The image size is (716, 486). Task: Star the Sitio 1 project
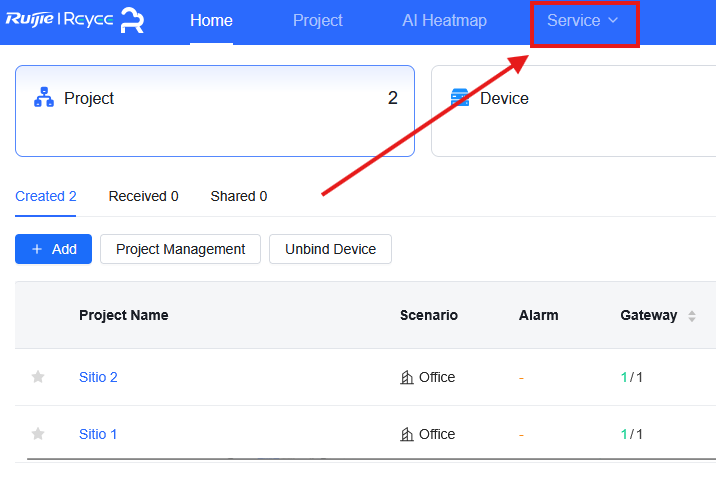[38, 433]
